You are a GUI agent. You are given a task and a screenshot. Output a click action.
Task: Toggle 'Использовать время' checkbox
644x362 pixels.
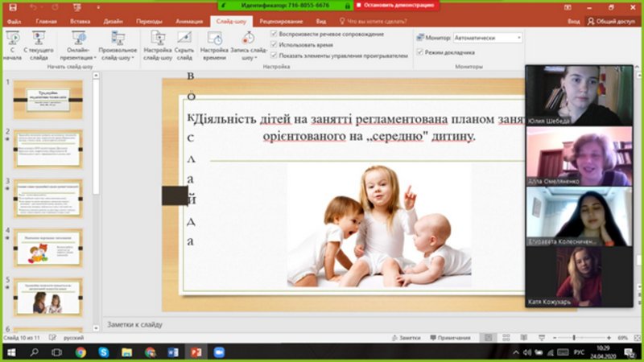[x=275, y=44]
